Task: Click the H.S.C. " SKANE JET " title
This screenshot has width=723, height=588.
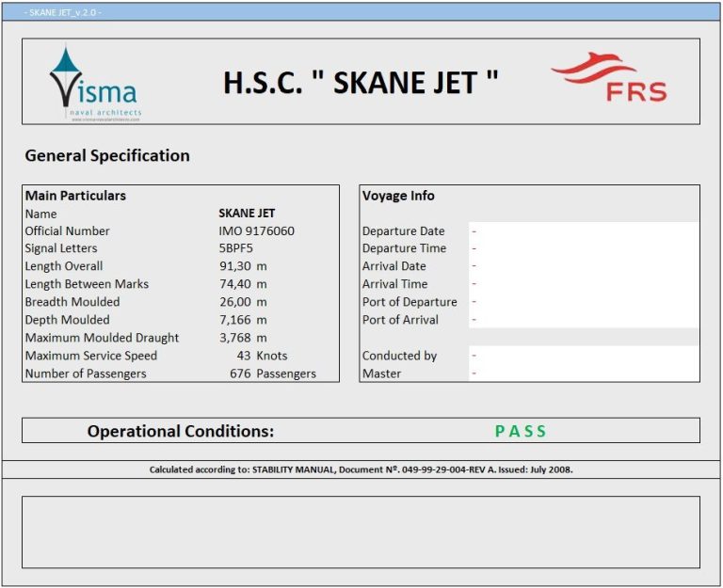Action: tap(361, 83)
